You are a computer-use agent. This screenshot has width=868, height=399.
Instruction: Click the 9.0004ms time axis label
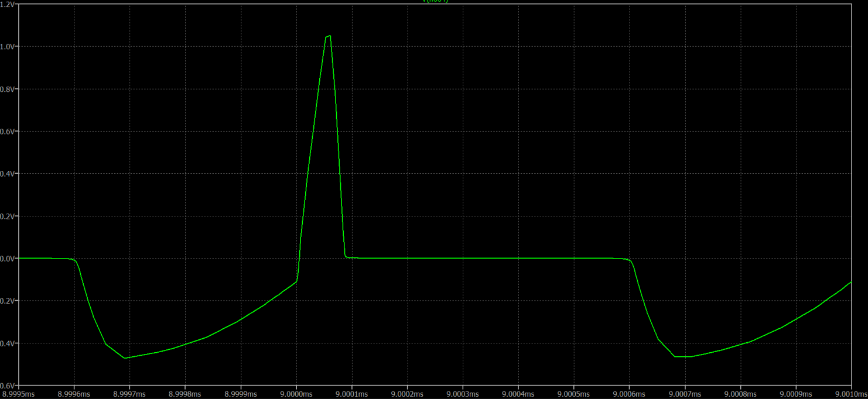point(518,394)
